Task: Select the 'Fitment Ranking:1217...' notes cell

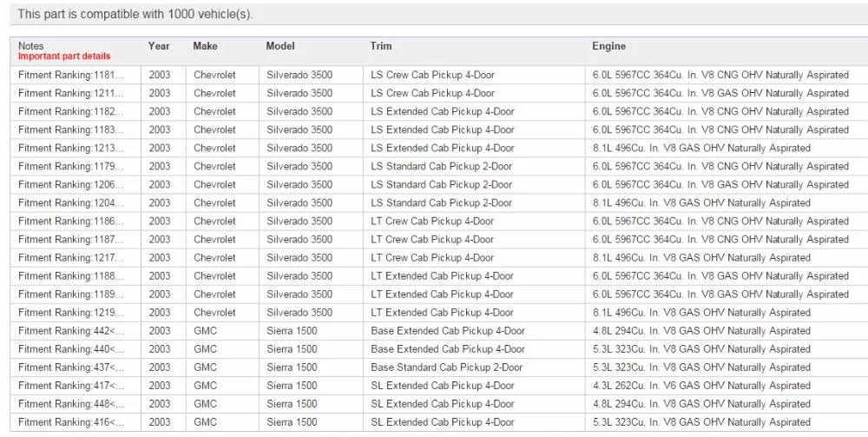Action: pyautogui.click(x=76, y=257)
